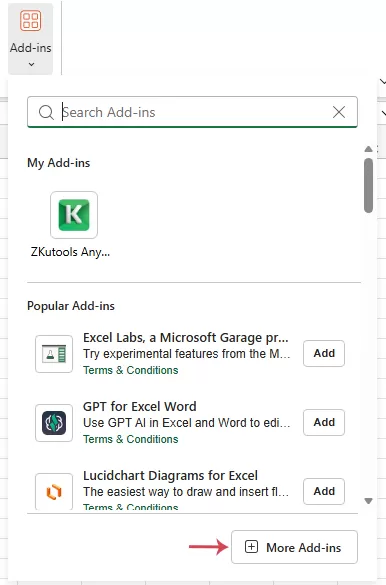Image resolution: width=386 pixels, height=585 pixels.
Task: Open the More Add-ins button
Action: pos(294,547)
